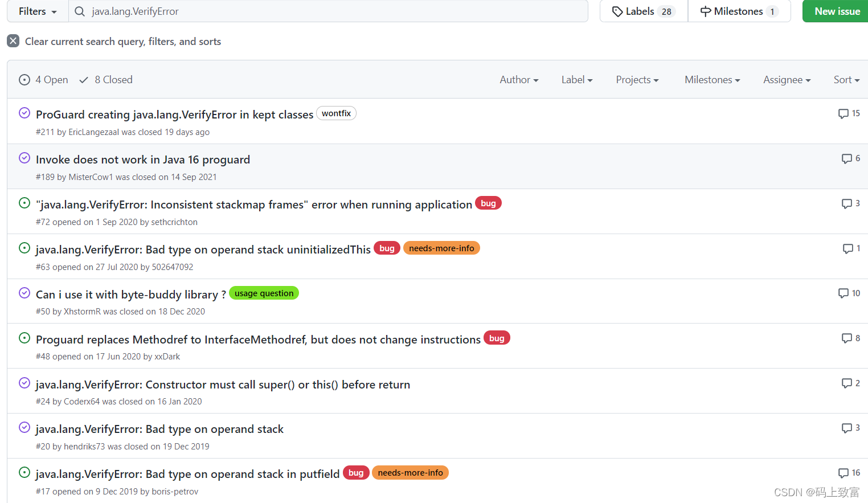Expand the Milestones filter dropdown
The height and width of the screenshot is (503, 868).
click(x=713, y=80)
